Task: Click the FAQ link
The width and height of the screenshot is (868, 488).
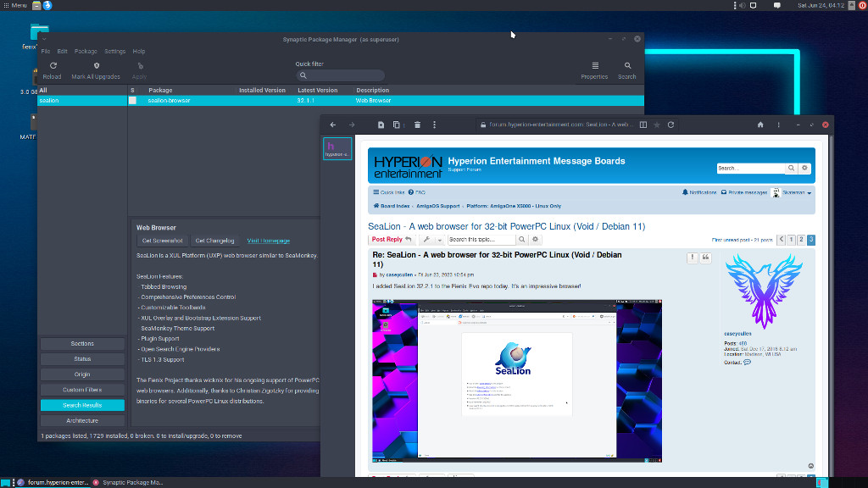Action: (x=417, y=192)
